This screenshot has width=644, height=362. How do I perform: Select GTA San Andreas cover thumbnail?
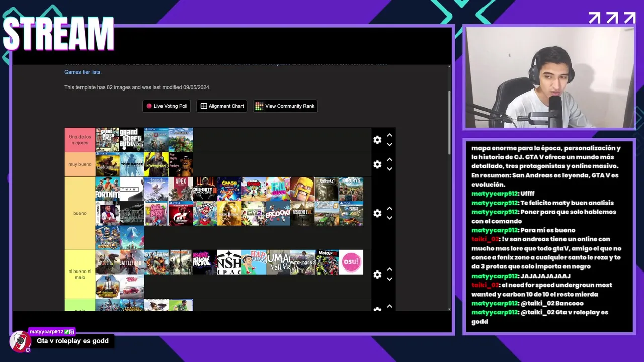pos(108,140)
